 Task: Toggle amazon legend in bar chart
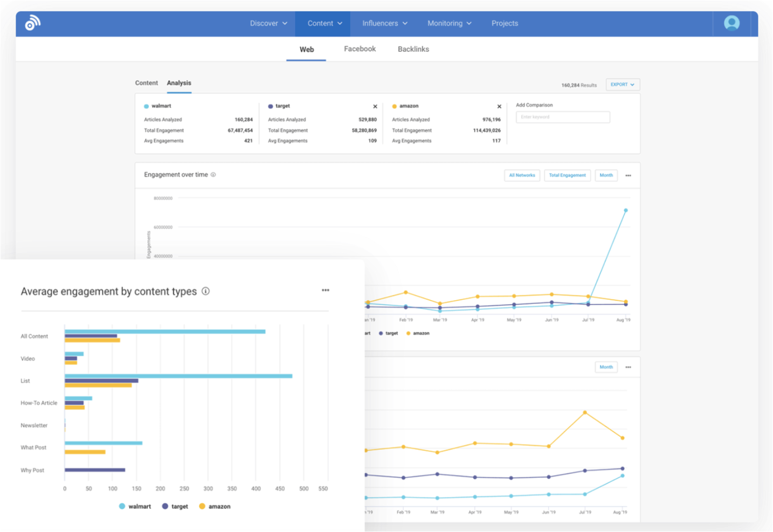tap(215, 507)
